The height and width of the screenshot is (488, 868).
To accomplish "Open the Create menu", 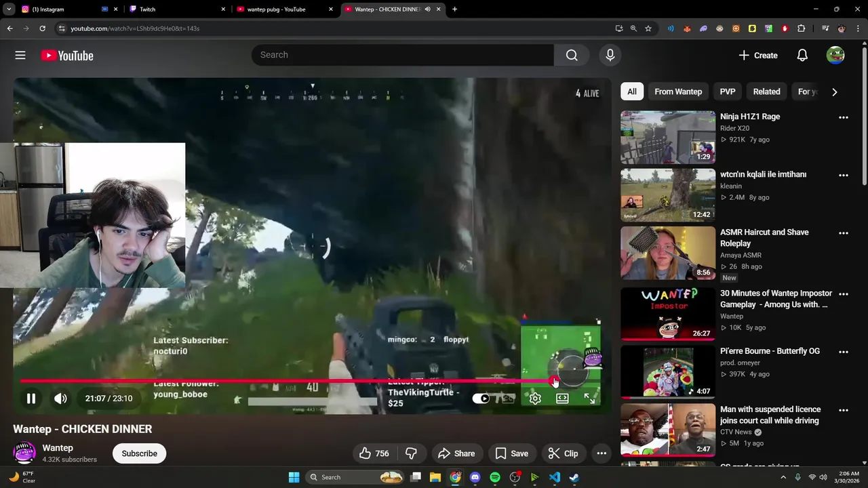I will pos(758,56).
